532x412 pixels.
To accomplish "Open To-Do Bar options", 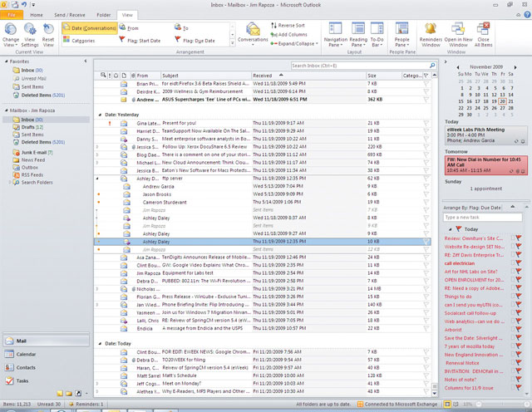I will point(377,35).
